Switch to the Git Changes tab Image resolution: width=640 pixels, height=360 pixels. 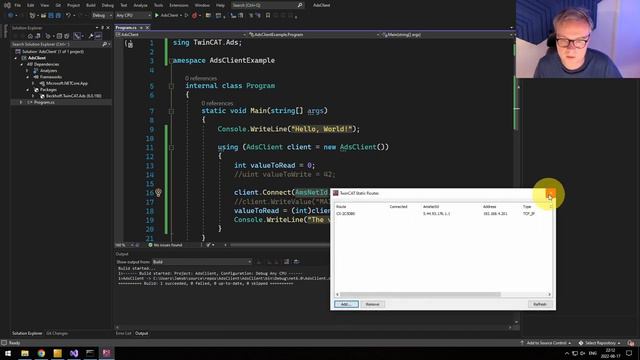pos(57,333)
